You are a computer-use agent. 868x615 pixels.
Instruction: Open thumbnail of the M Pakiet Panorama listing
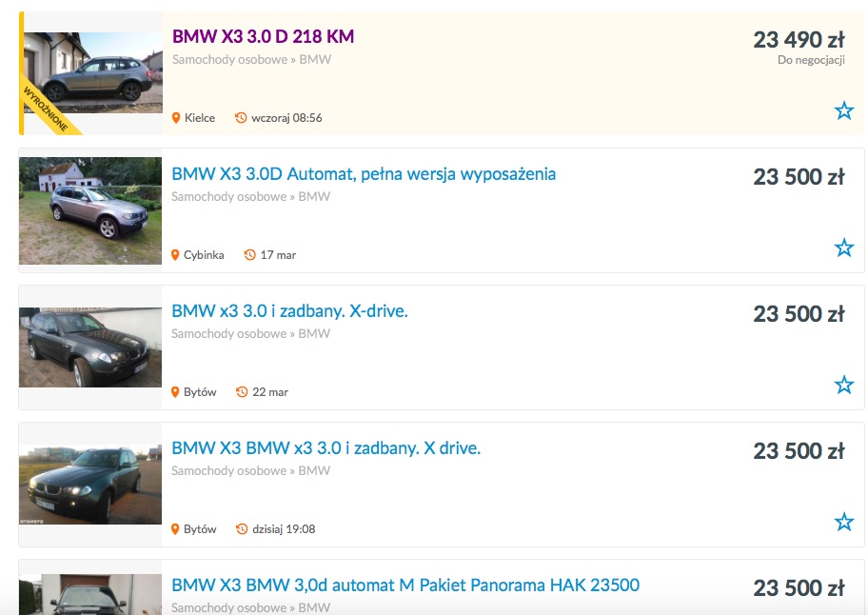(90, 594)
